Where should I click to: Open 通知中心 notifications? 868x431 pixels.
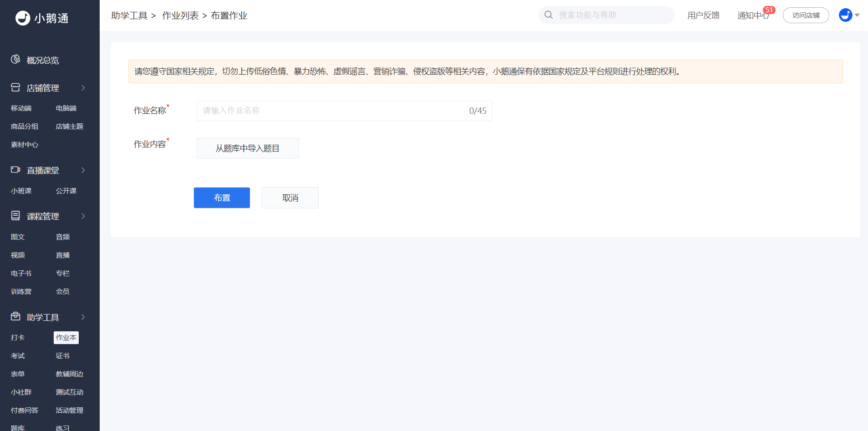(753, 15)
